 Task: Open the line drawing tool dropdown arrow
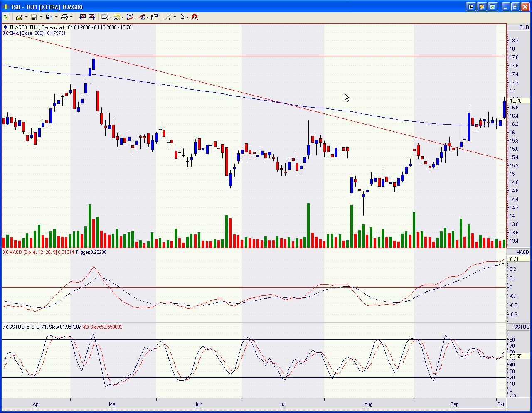click(175, 17)
